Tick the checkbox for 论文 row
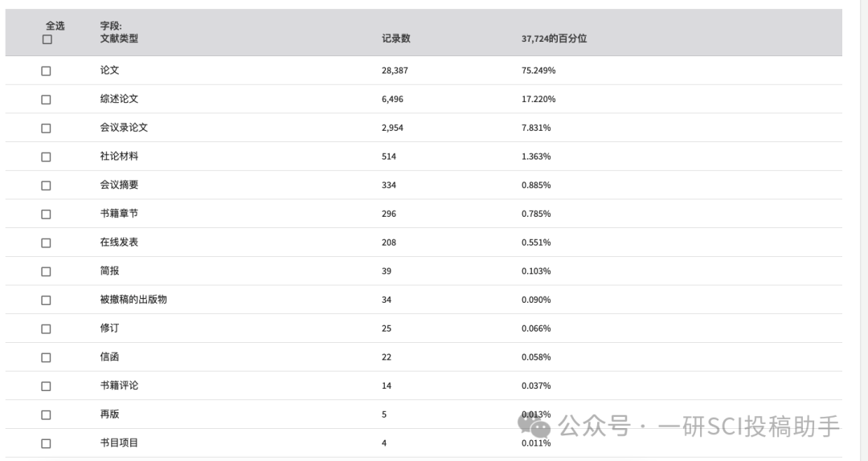868x461 pixels. [x=46, y=71]
